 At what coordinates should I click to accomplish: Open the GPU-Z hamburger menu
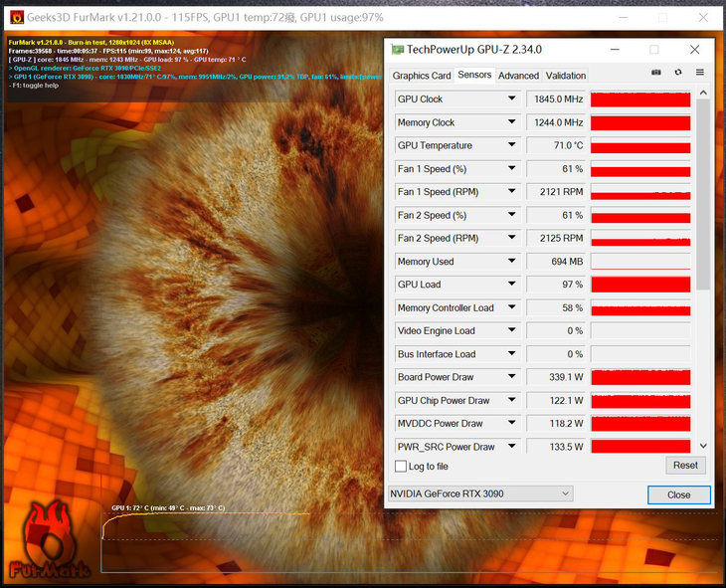click(x=700, y=73)
